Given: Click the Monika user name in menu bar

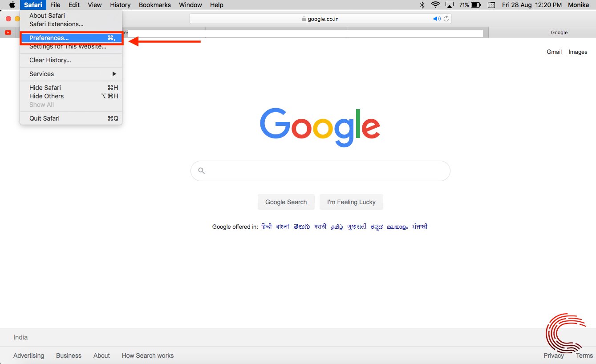Looking at the screenshot, I should pos(579,5).
